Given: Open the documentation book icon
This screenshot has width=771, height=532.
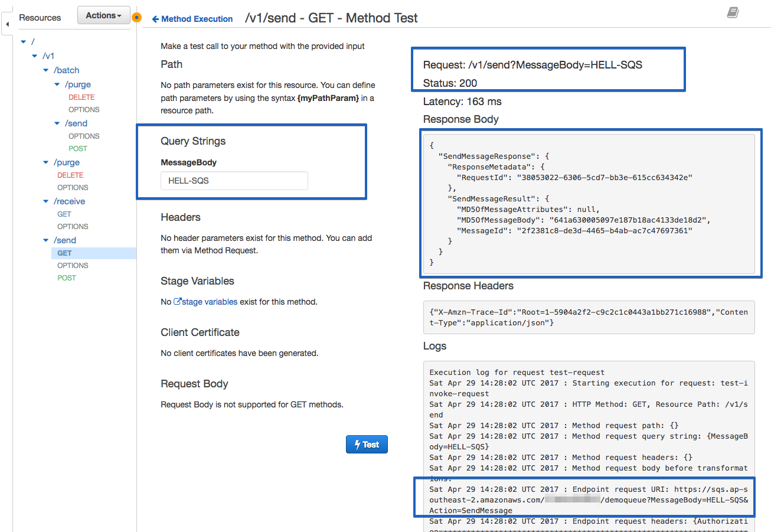Looking at the screenshot, I should [x=733, y=12].
